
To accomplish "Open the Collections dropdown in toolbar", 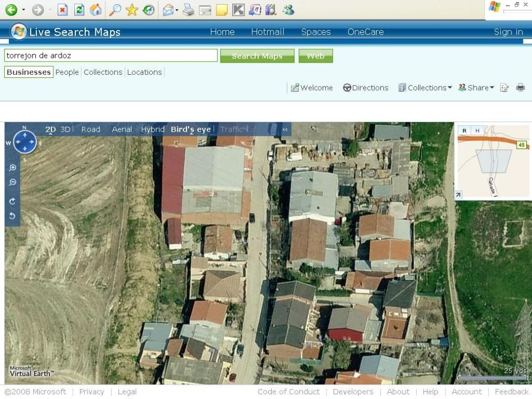I will (x=425, y=88).
